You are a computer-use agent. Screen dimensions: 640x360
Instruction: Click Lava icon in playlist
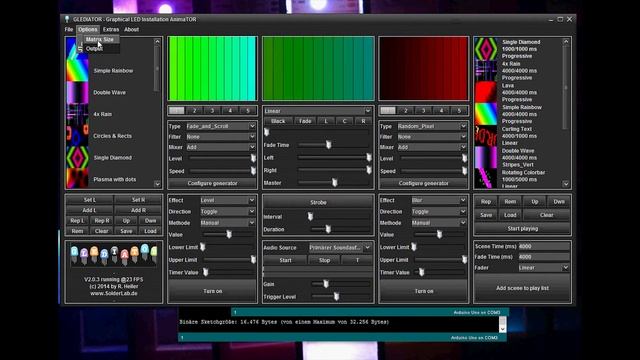tap(486, 92)
